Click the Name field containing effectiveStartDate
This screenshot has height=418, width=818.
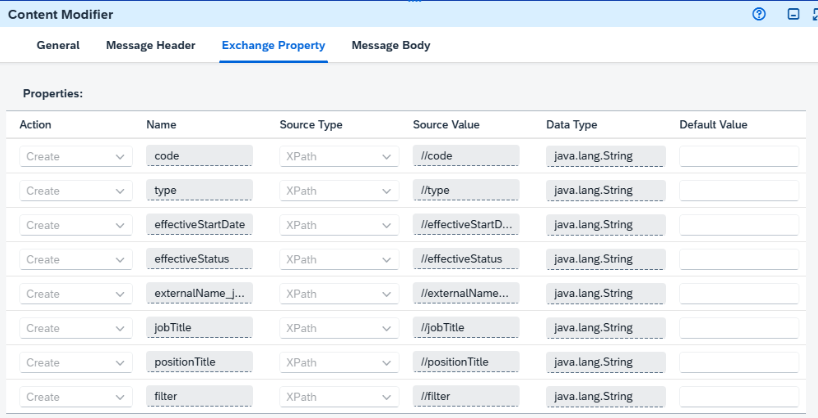[200, 225]
